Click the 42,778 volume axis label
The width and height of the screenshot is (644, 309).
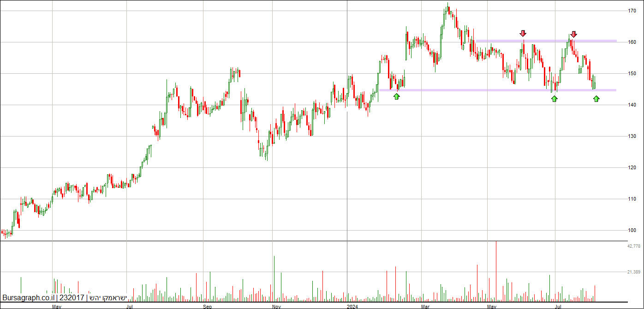(x=634, y=246)
